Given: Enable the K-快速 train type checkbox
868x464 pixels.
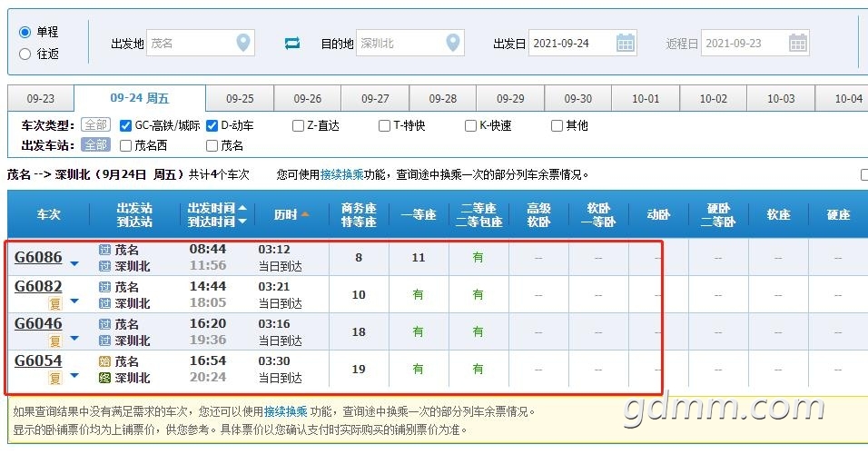Looking at the screenshot, I should point(470,125).
